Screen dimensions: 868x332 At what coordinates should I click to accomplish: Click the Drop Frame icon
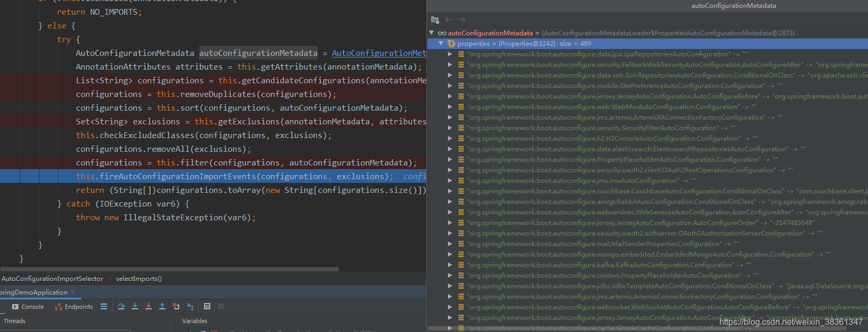(x=176, y=306)
